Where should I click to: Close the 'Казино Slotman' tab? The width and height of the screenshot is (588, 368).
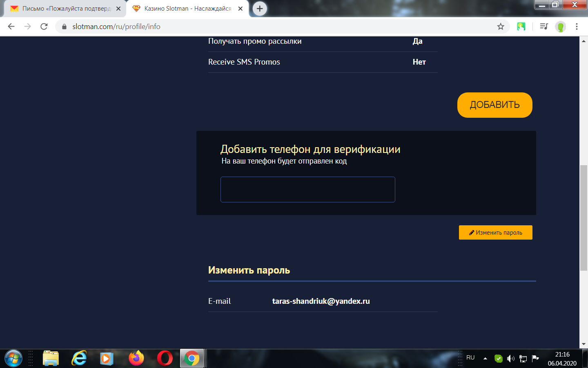point(241,9)
